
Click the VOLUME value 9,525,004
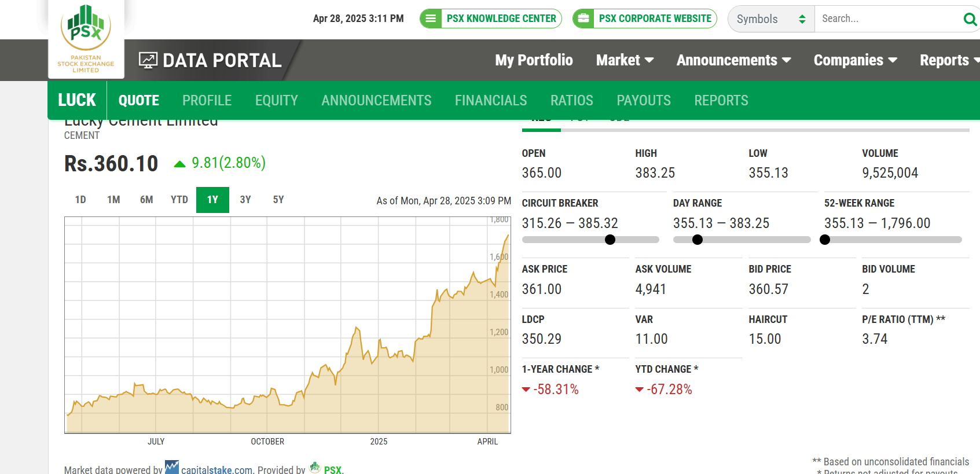[890, 173]
